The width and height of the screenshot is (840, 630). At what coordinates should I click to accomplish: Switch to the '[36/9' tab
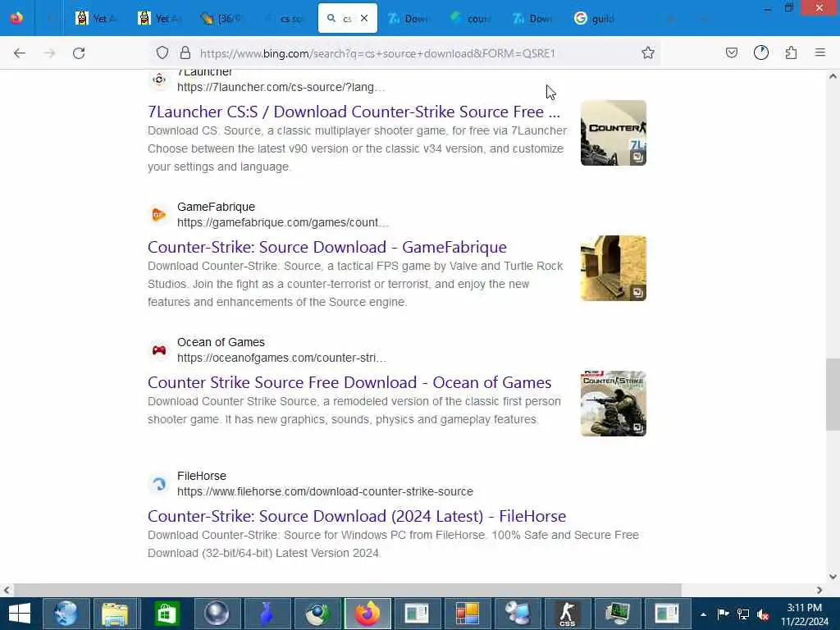pyautogui.click(x=220, y=18)
